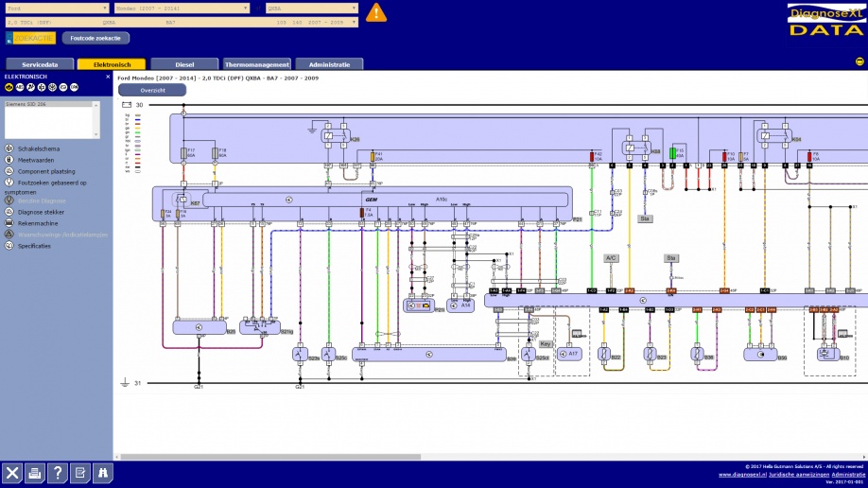This screenshot has width=868, height=488.
Task: Open the Rekenmachine calculator
Action: tap(38, 223)
